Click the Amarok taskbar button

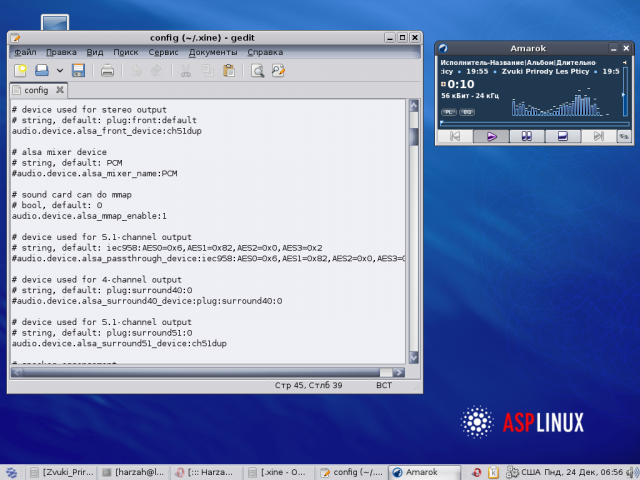click(424, 472)
